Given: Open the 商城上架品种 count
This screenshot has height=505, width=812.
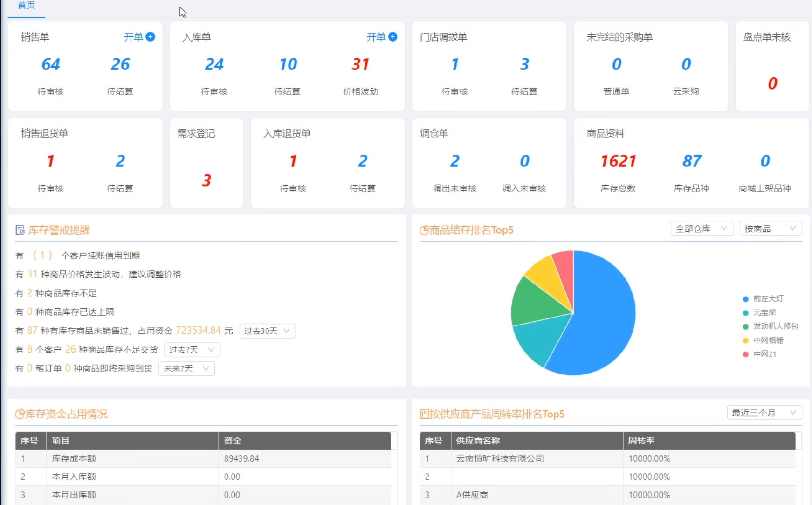Looking at the screenshot, I should pyautogui.click(x=765, y=161).
